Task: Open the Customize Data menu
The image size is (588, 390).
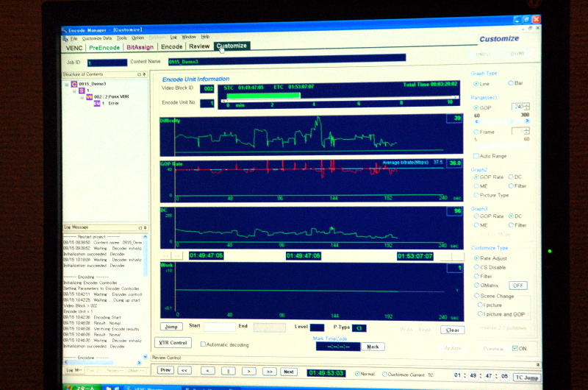Action: 97,37
